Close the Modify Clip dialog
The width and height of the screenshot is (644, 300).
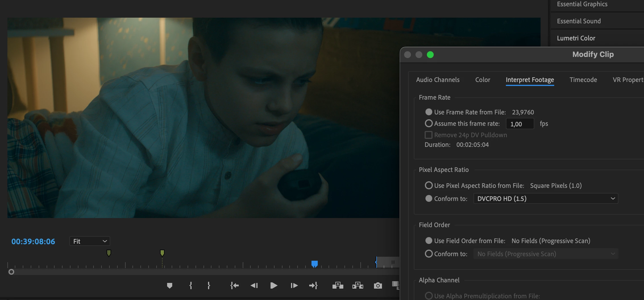[x=408, y=55]
